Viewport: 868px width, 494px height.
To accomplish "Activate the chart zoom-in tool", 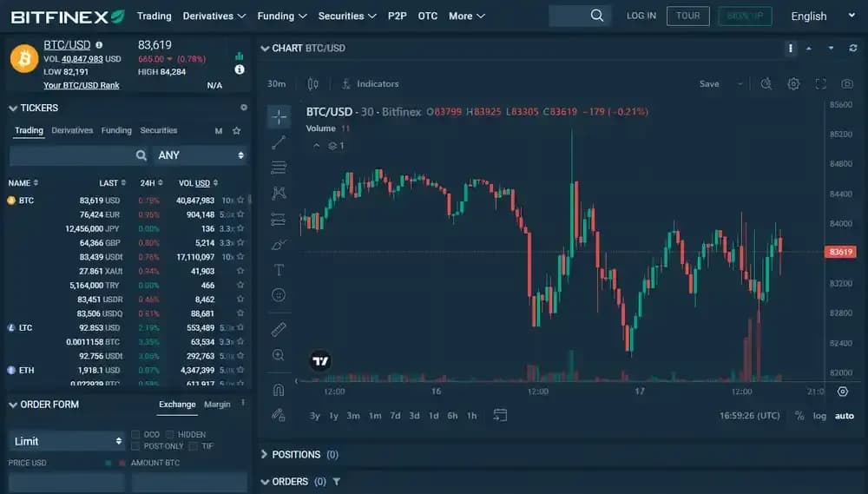I will tap(279, 355).
